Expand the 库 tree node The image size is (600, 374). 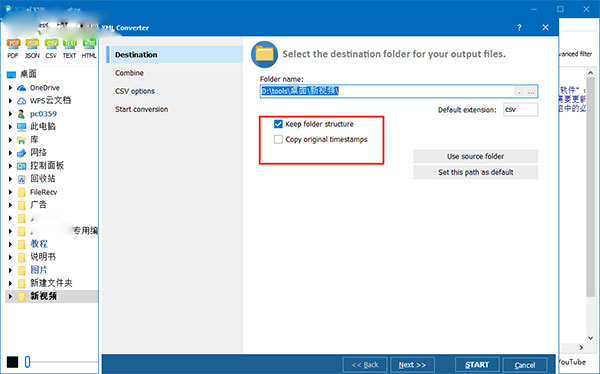[x=10, y=140]
